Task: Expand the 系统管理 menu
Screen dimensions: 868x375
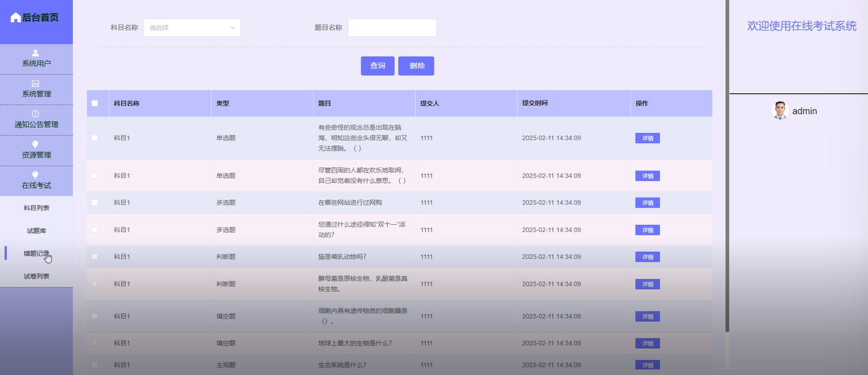Action: coord(36,89)
